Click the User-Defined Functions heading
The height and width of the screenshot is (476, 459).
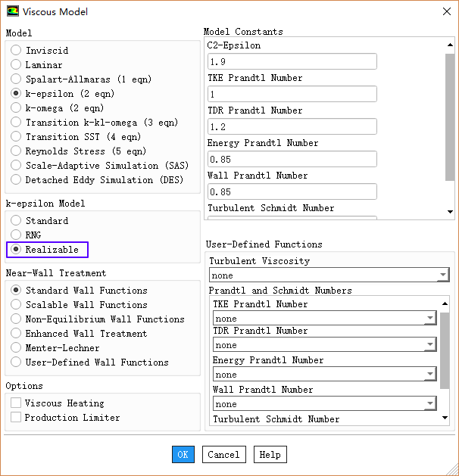[264, 244]
